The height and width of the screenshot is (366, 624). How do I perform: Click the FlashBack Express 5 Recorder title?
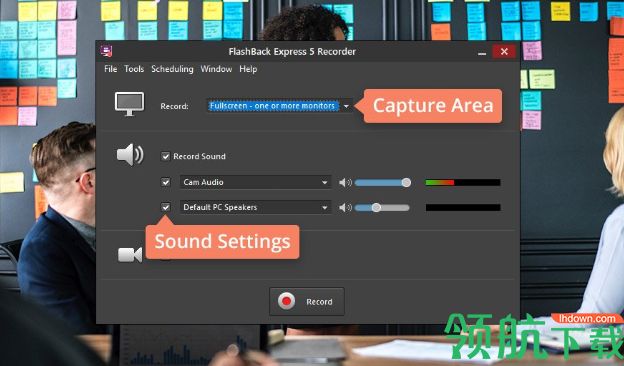click(292, 52)
